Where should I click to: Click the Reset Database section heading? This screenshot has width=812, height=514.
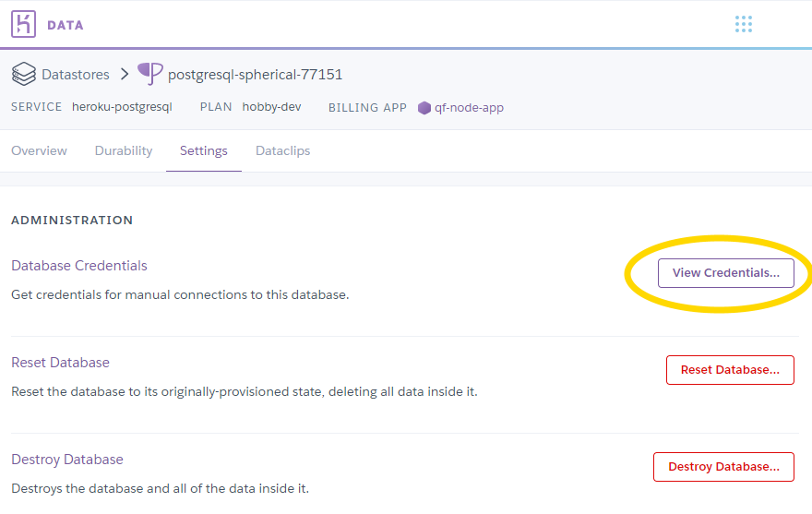(x=60, y=363)
